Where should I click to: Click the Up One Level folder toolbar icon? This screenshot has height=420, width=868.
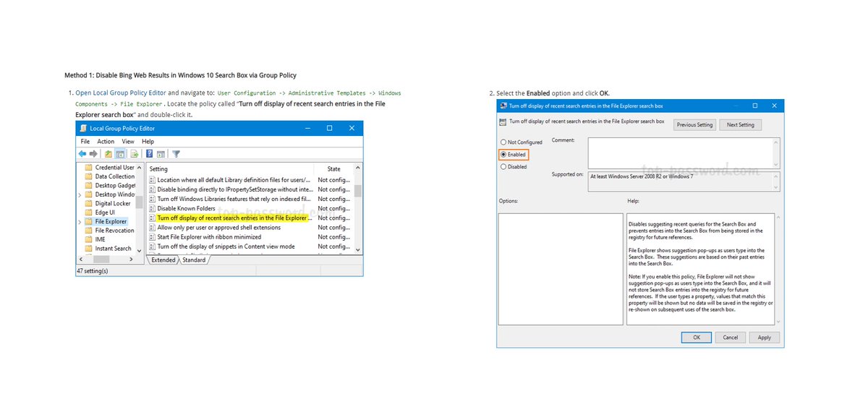[x=109, y=153]
